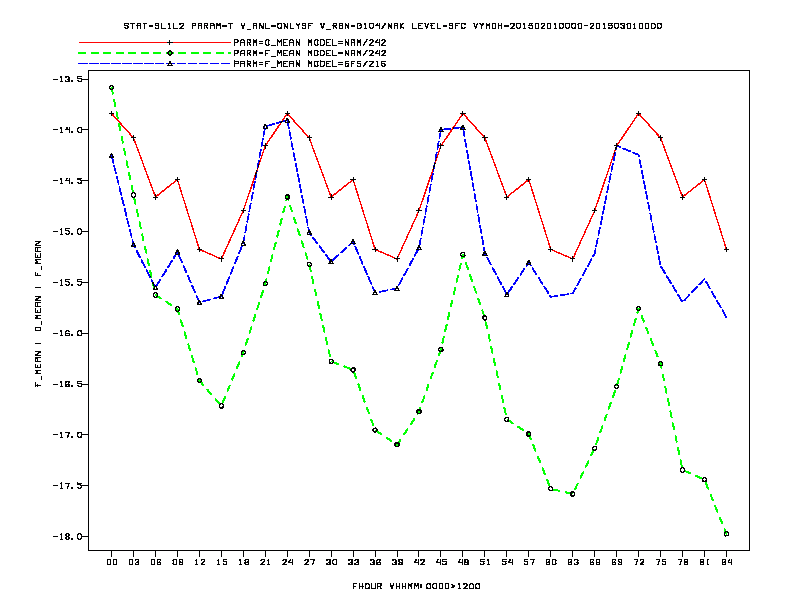
Task: Click the x-axis tick label 03
Action: (133, 562)
